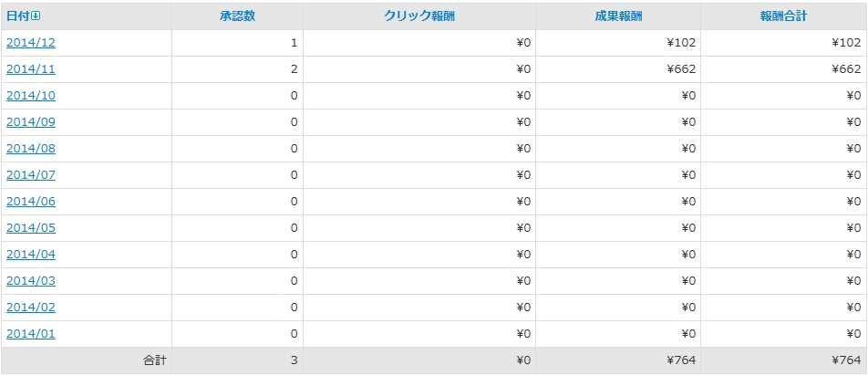Click the 日付 column header text
This screenshot has width=868, height=376.
tap(17, 16)
